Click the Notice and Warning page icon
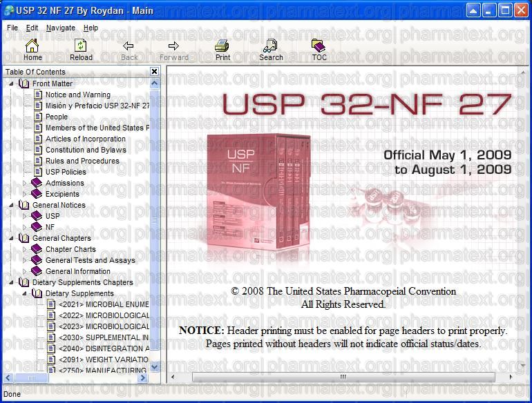Image resolution: width=532 pixels, height=403 pixels. [x=38, y=95]
